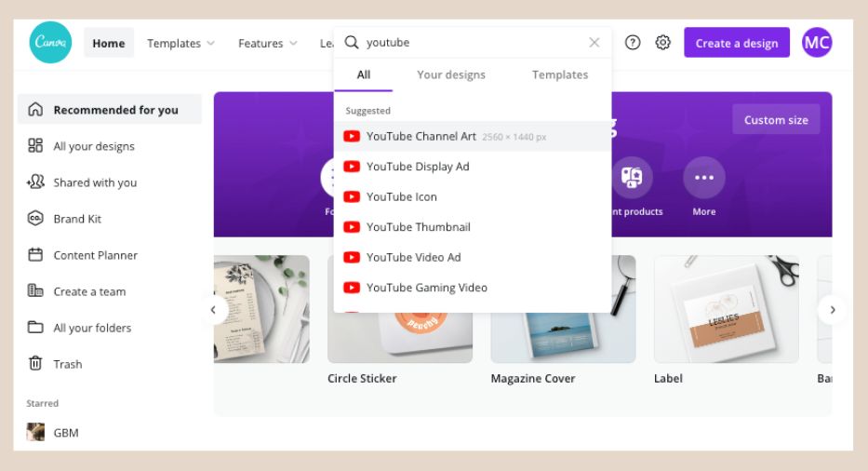
Task: Click the YouTube logo beside YouTube Icon
Action: [352, 196]
